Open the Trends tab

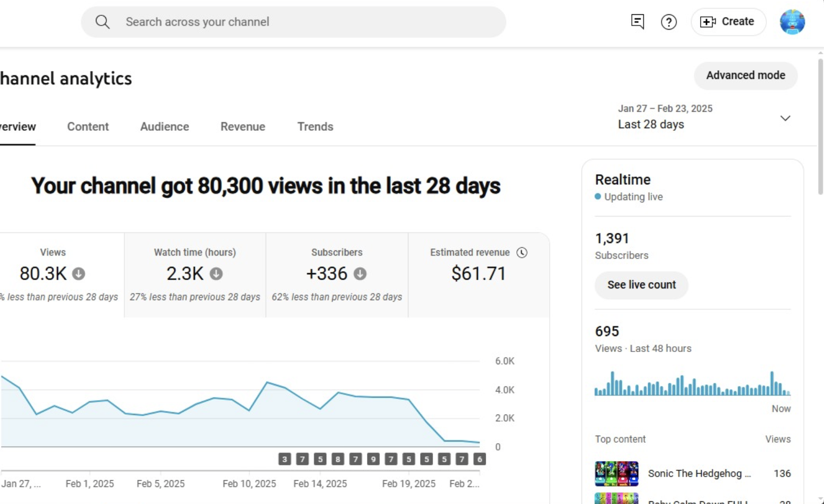point(315,127)
